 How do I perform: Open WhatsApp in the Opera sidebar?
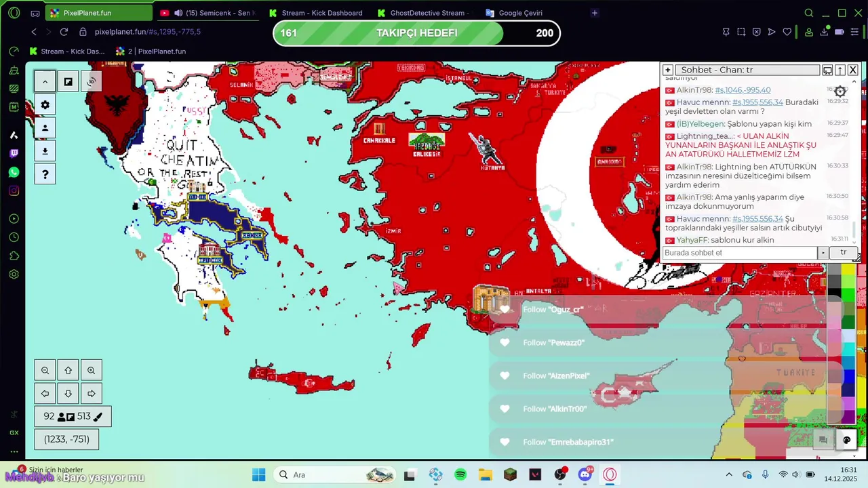click(x=14, y=172)
